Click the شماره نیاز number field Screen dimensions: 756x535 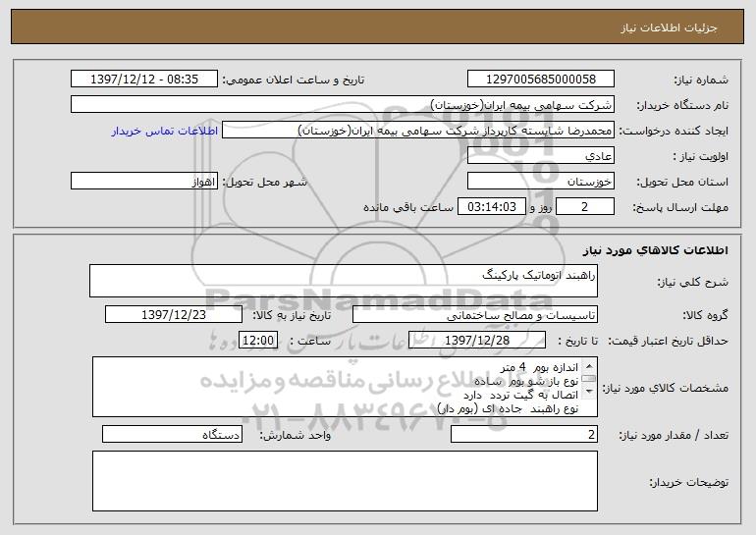point(540,79)
